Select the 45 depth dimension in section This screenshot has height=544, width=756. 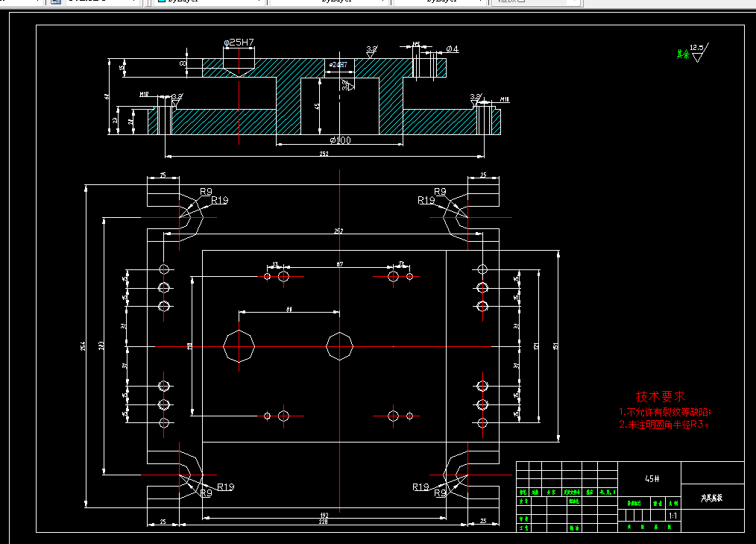click(317, 106)
